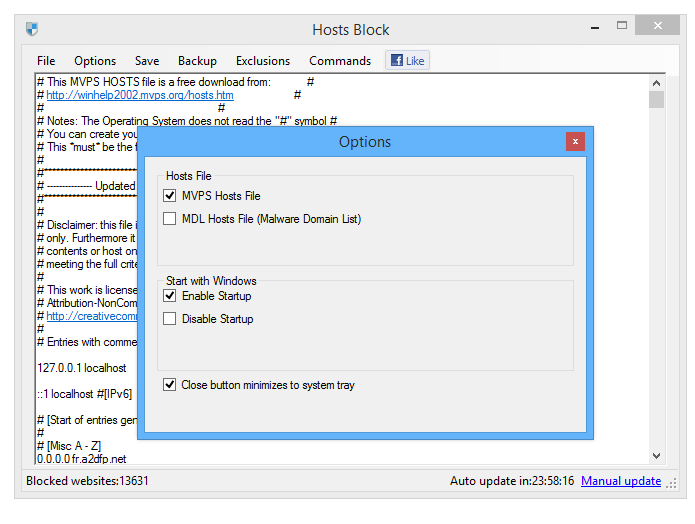Click the scrollbar down arrow
This screenshot has height=524, width=695.
point(656,456)
